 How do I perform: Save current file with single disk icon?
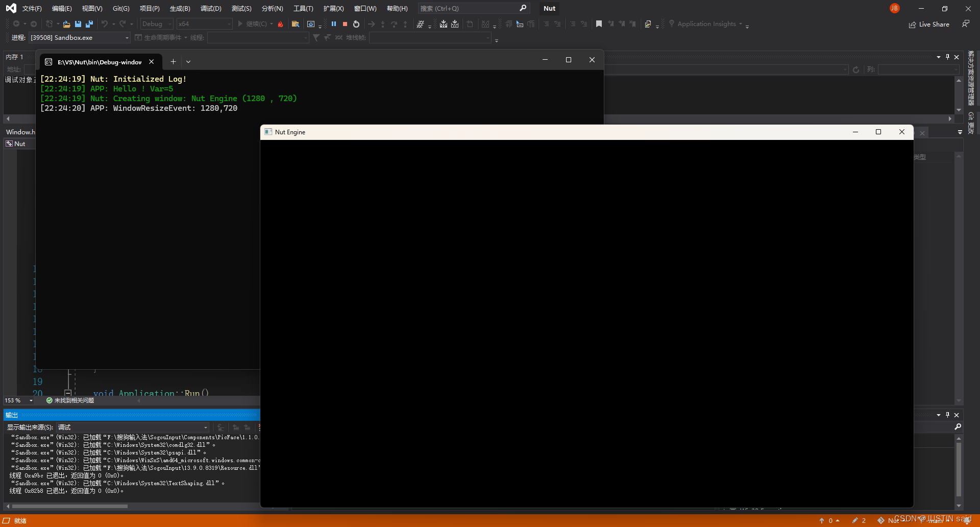pyautogui.click(x=78, y=24)
